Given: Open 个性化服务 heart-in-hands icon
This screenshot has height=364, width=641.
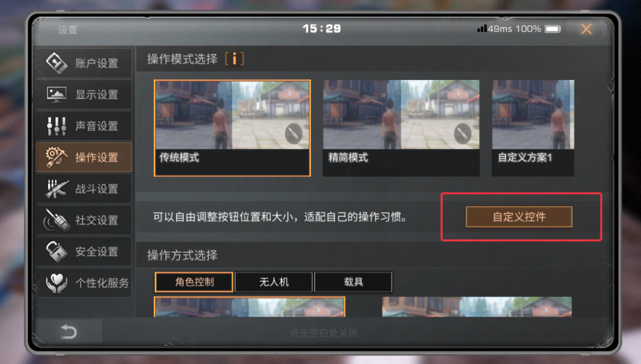Looking at the screenshot, I should (x=56, y=283).
